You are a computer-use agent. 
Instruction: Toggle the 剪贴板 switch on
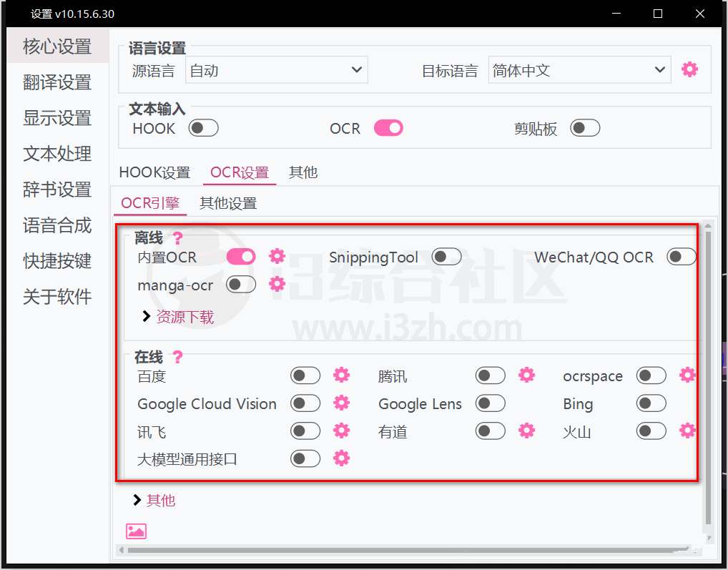coord(585,128)
